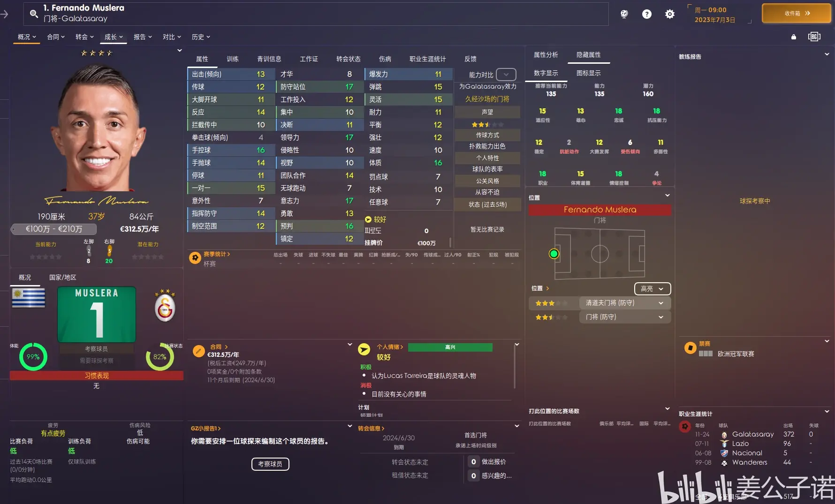Screen dimensions: 835x504
Task: Click the Lazio crest in career history
Action: [x=724, y=444]
